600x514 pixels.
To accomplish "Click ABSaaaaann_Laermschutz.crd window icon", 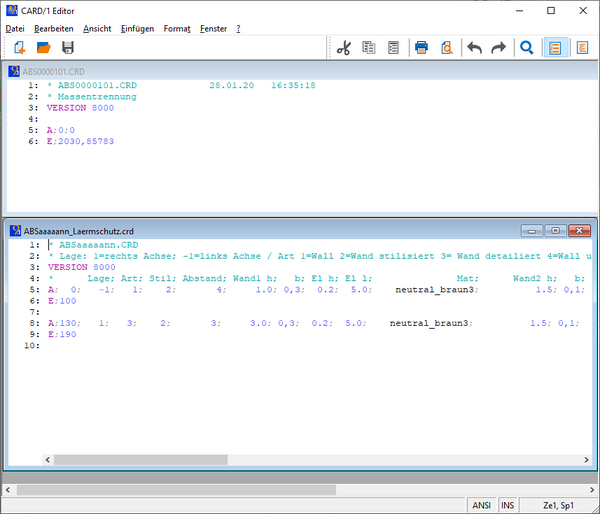I will 15,231.
